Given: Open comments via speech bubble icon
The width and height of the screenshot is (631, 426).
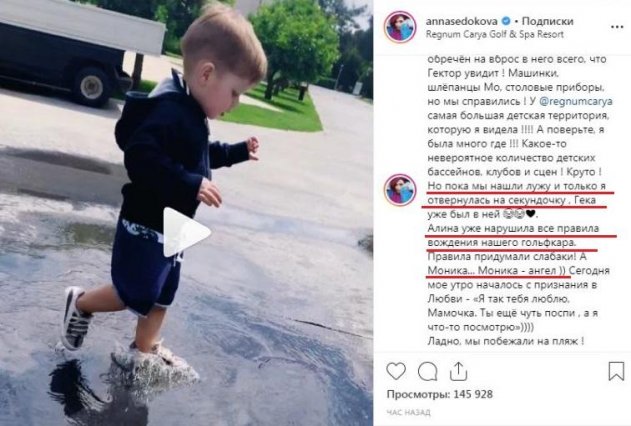Looking at the screenshot, I should 427,371.
